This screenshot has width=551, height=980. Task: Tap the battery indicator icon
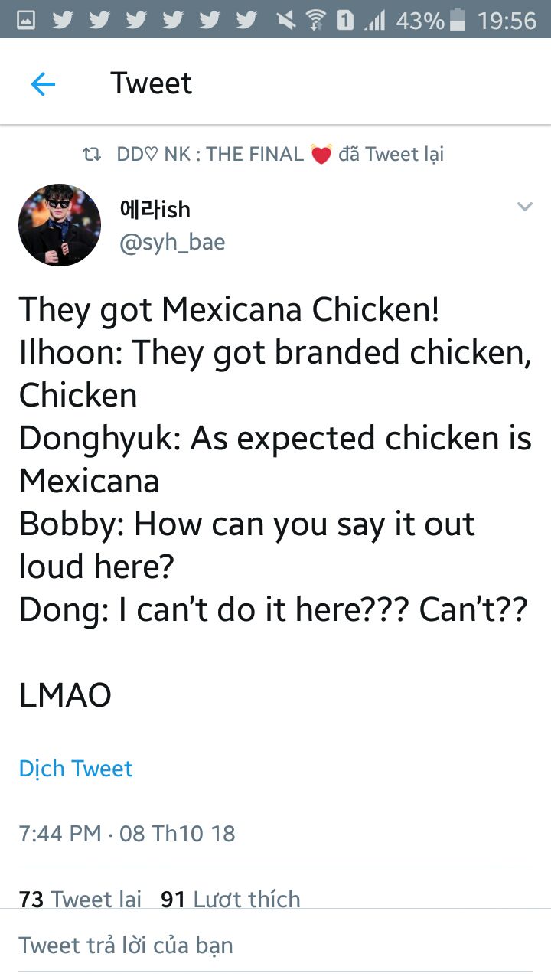tap(458, 20)
